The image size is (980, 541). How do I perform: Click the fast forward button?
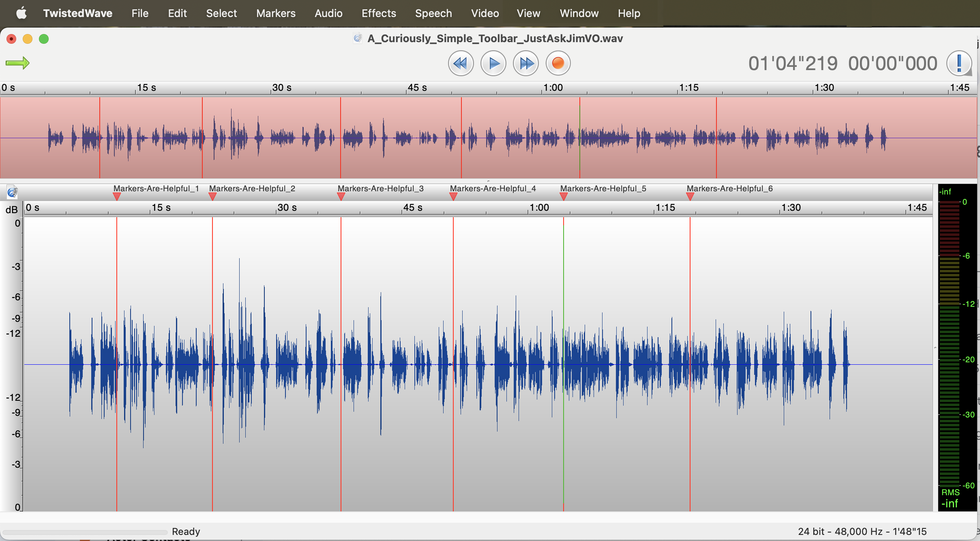526,63
